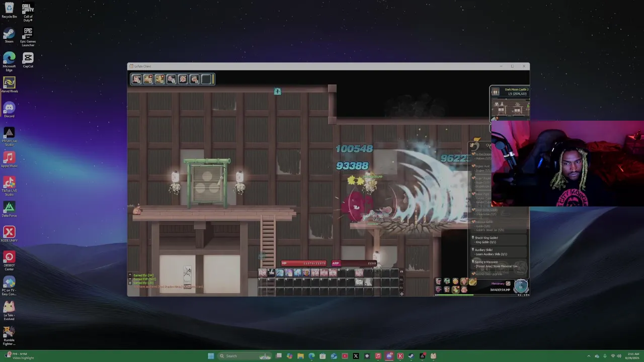This screenshot has height=362, width=644.
Task: Open the Delta Force desktop shortcut
Action: pos(9,209)
